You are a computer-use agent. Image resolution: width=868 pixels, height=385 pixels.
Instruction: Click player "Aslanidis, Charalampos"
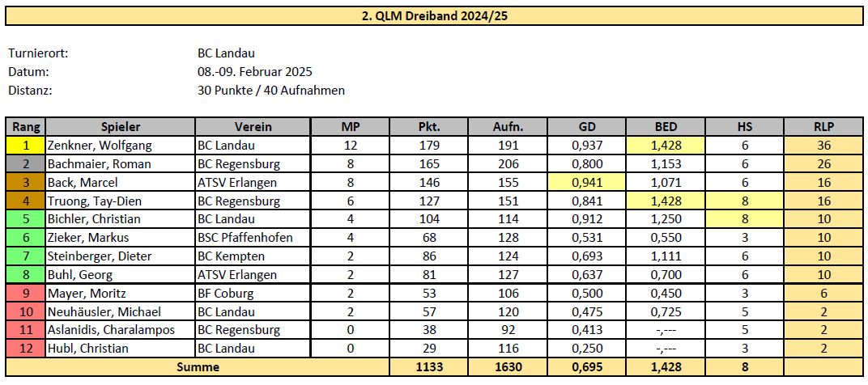pyautogui.click(x=111, y=330)
